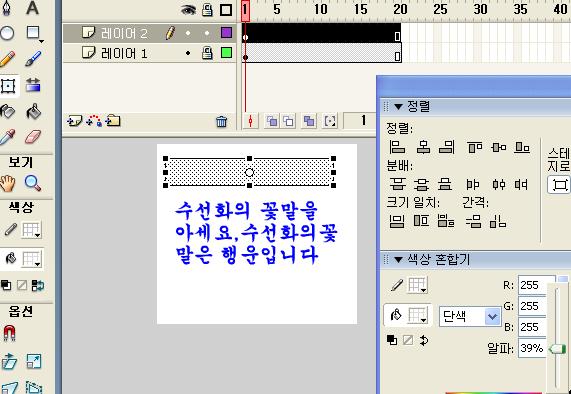Select the Fill Transform tool

(x=33, y=86)
